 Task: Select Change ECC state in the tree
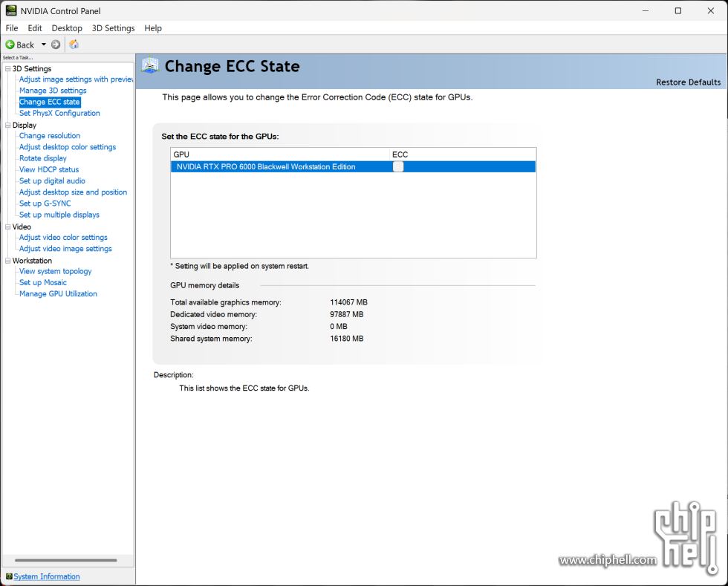[50, 102]
